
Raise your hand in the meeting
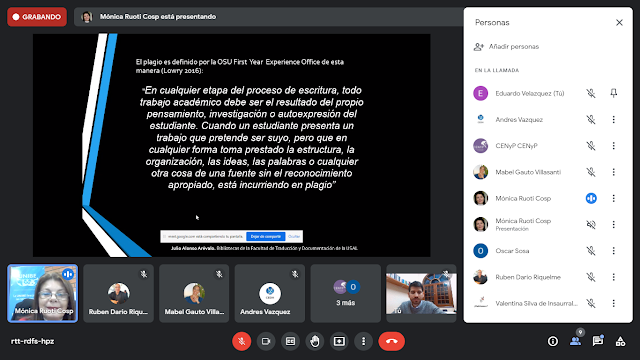315,341
